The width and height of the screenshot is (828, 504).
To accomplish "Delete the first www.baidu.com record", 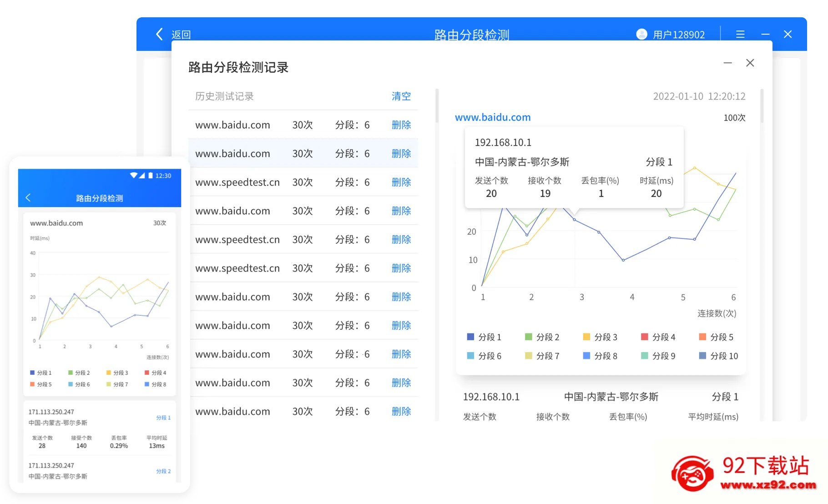I will point(401,125).
